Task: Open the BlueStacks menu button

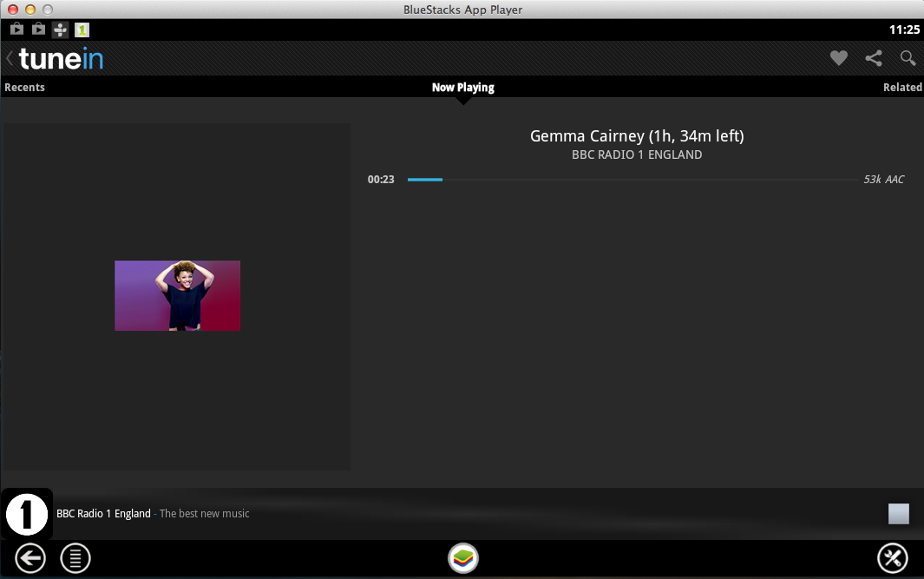Action: click(75, 558)
